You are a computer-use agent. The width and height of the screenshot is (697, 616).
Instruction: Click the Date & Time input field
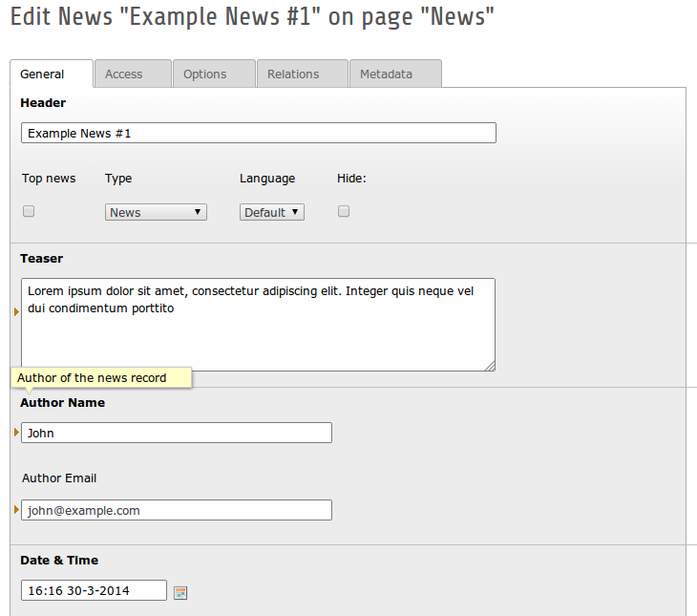click(x=94, y=590)
